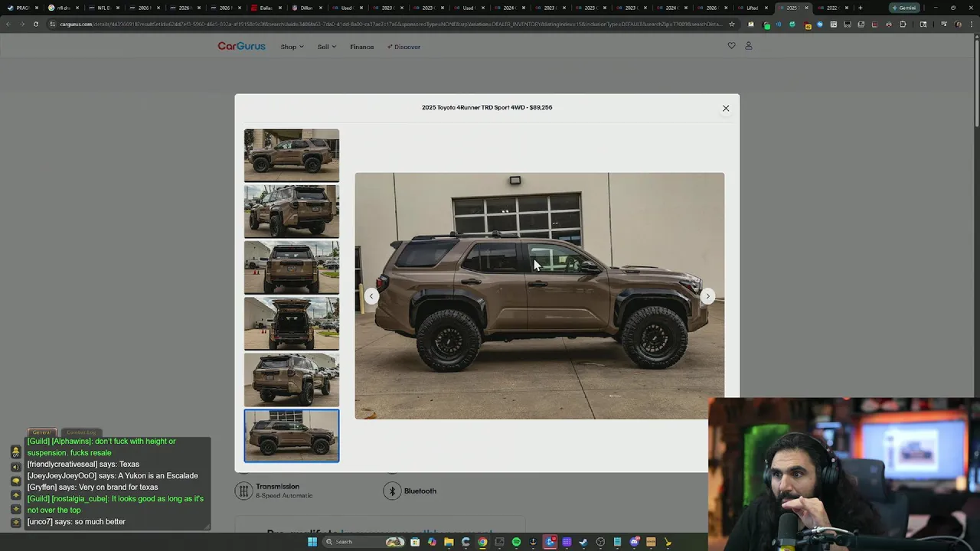Click the Transmission feature icon
The image size is (980, 551).
243,491
